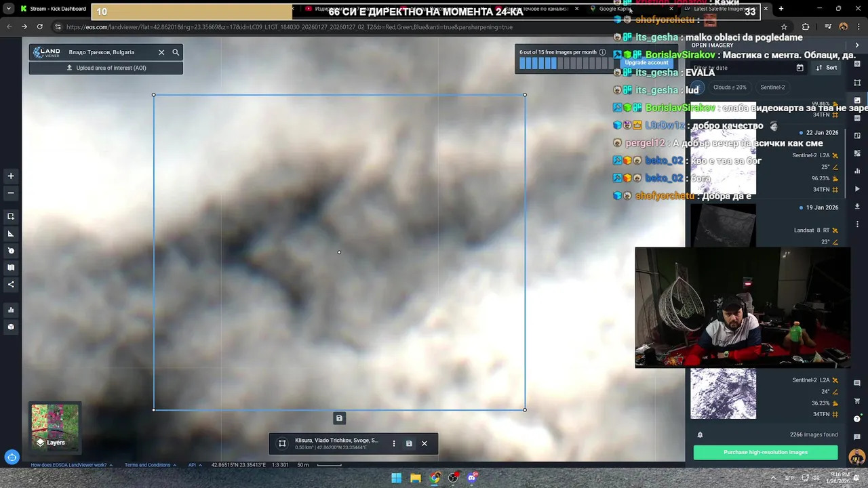
Task: Open the user avatar profile
Action: 856,455
